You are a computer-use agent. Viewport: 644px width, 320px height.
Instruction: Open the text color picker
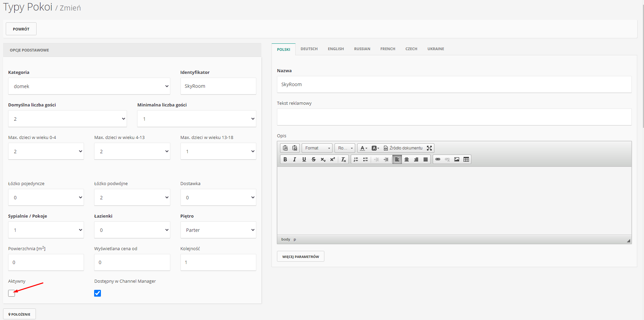[364, 148]
